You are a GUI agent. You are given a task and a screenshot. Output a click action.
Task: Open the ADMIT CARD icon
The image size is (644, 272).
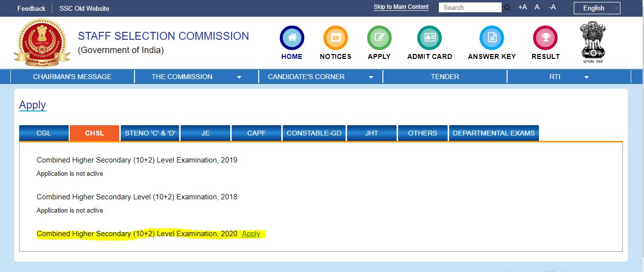point(429,38)
